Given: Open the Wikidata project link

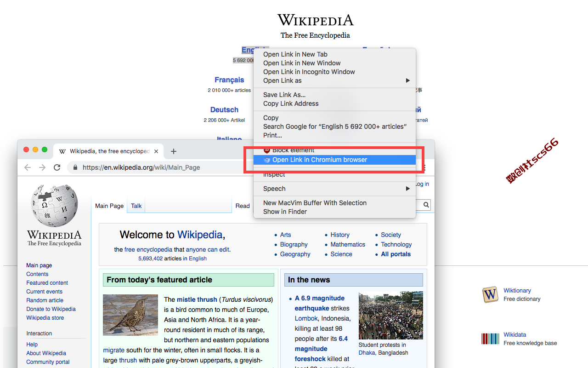Looking at the screenshot, I should coord(515,335).
